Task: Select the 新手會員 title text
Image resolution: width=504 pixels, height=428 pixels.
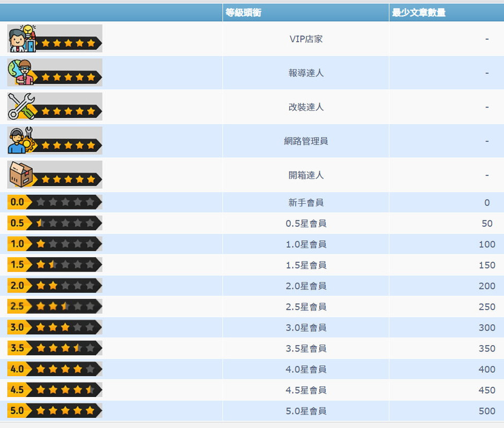Action: (306, 203)
